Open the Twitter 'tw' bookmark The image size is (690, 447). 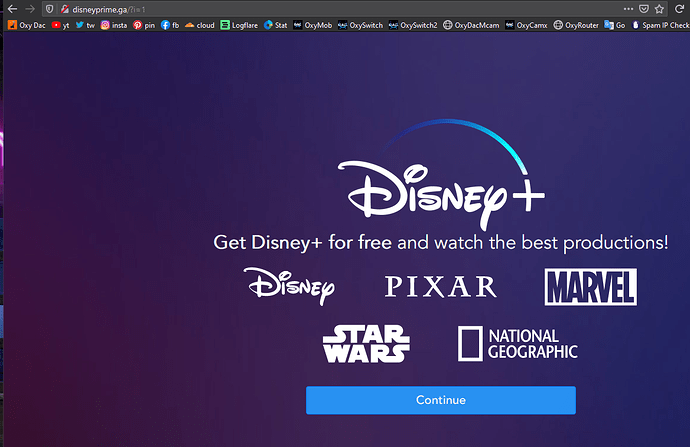(85, 25)
